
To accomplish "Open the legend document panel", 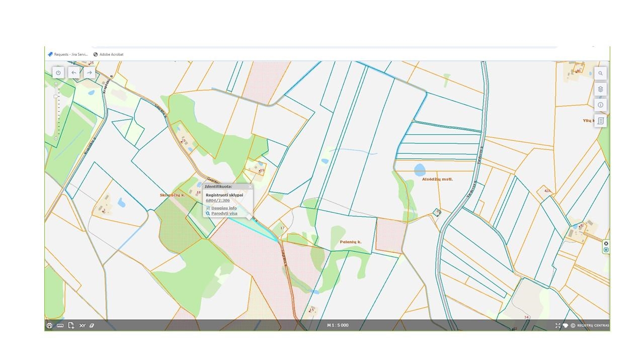I will coord(600,121).
